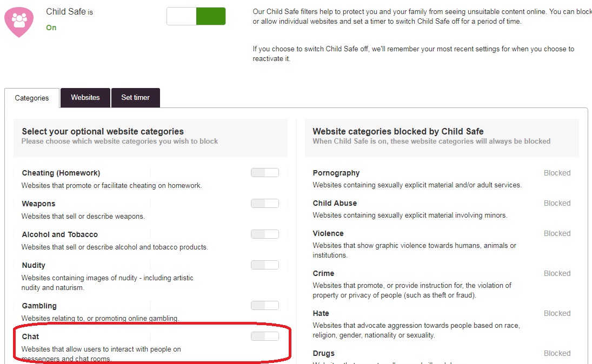Screen dimensions: 592x364
Task: Enable blocking for Cheating (Homework)
Action: click(265, 172)
